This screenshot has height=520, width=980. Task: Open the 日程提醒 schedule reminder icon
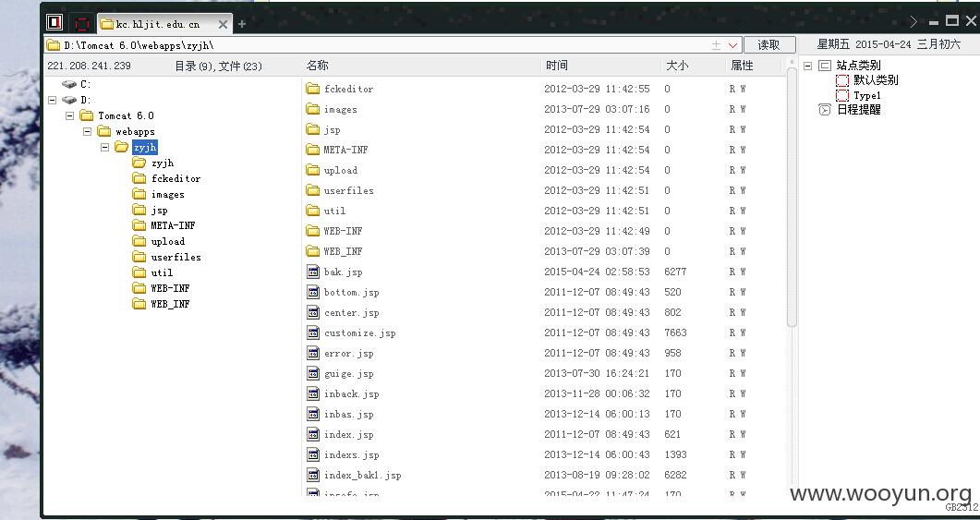point(825,110)
